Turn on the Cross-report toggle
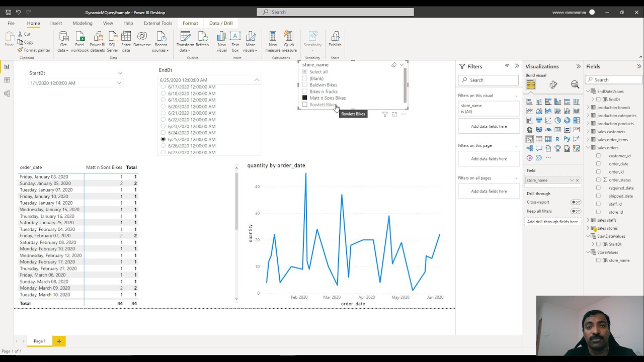Image resolution: width=644 pixels, height=362 pixels. 576,202
